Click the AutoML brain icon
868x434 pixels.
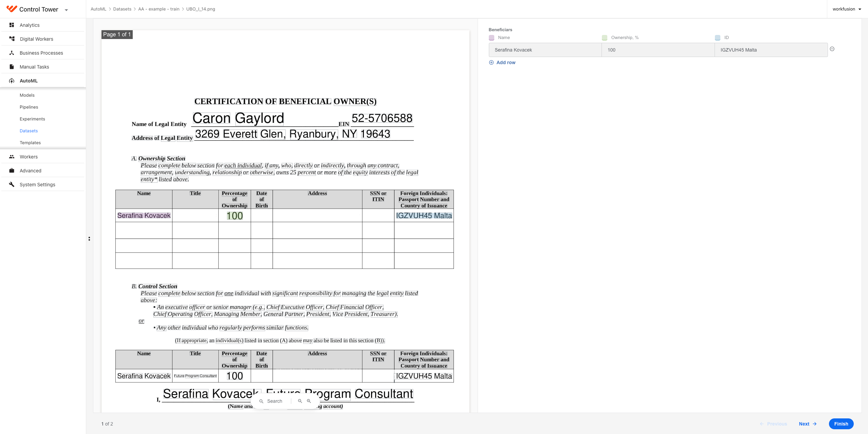(12, 81)
